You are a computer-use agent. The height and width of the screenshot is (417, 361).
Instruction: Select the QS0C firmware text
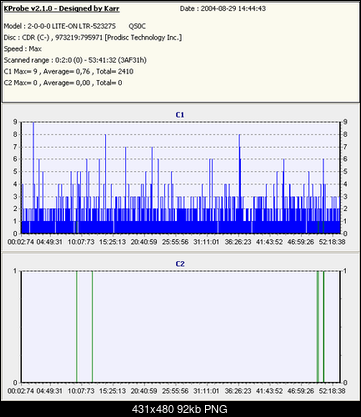[x=137, y=26]
